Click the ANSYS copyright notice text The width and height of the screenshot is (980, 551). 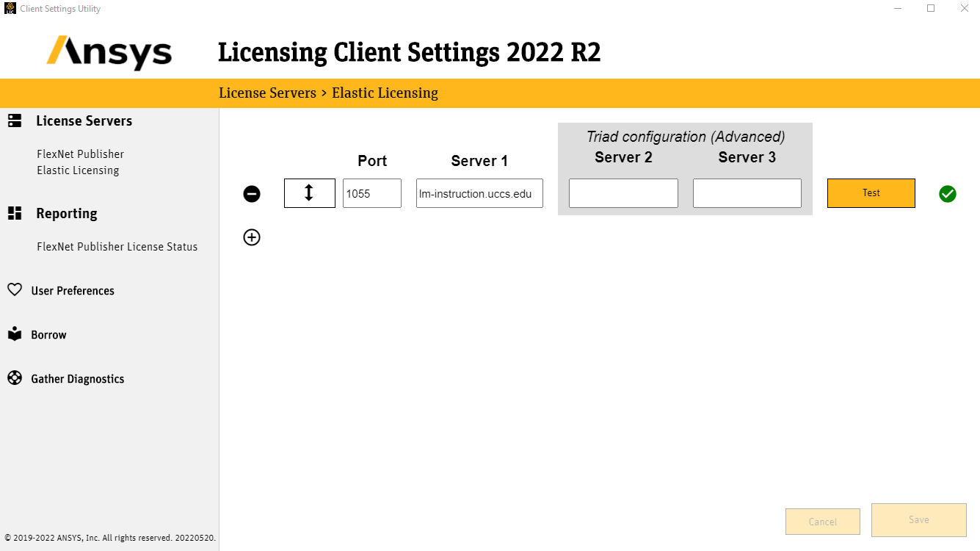[x=110, y=538]
